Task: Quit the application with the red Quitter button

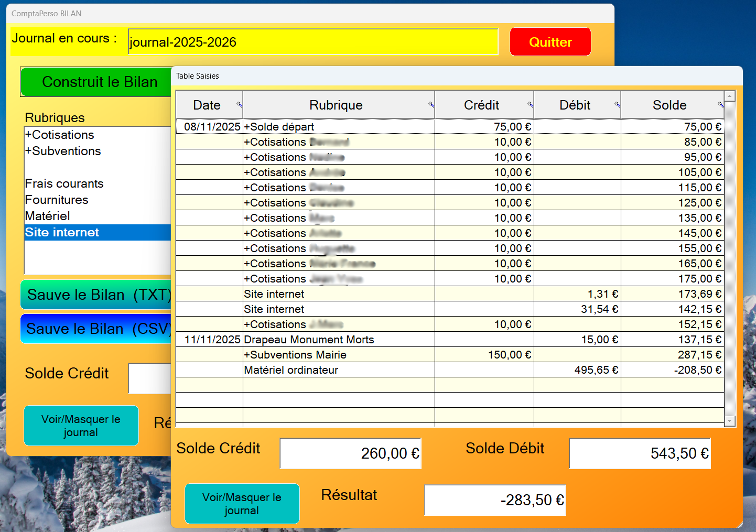Action: tap(550, 42)
